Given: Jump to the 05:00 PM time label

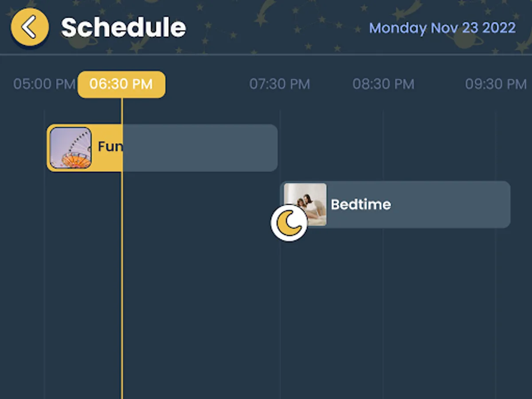Looking at the screenshot, I should (x=44, y=84).
